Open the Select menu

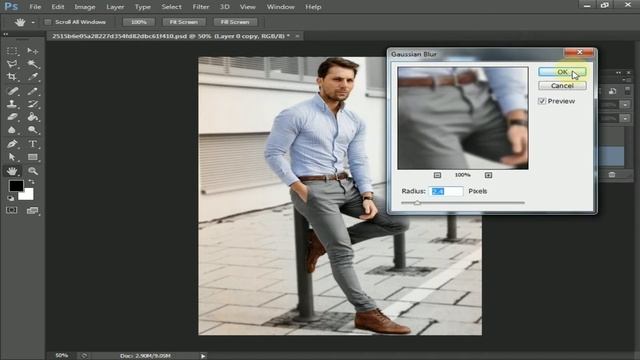(x=171, y=7)
